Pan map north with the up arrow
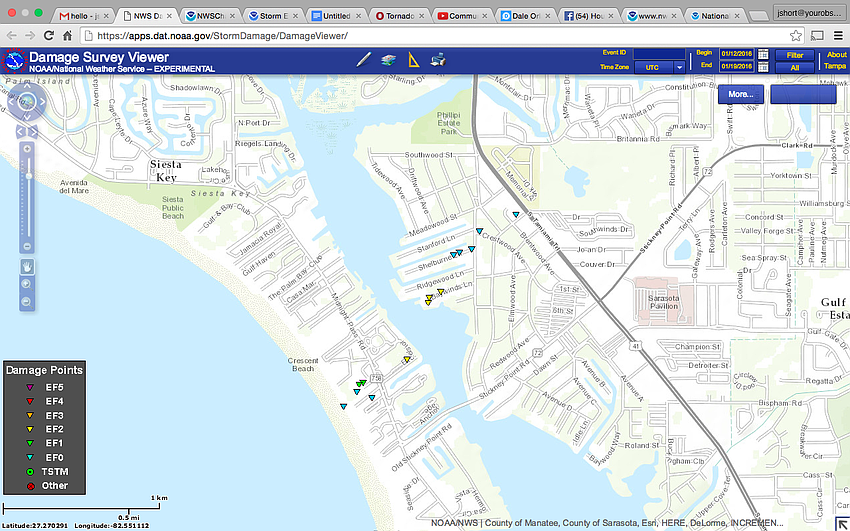Screen dimensions: 850x531 27,87
